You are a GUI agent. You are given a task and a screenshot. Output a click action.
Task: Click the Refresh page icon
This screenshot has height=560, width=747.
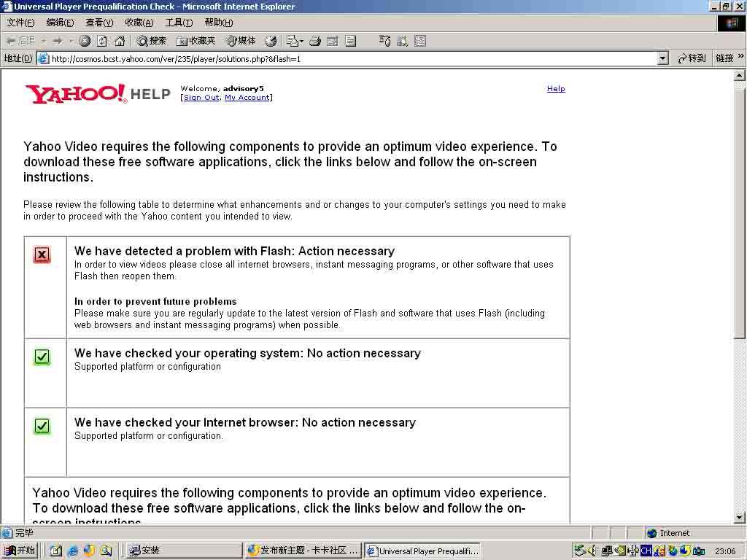point(102,41)
